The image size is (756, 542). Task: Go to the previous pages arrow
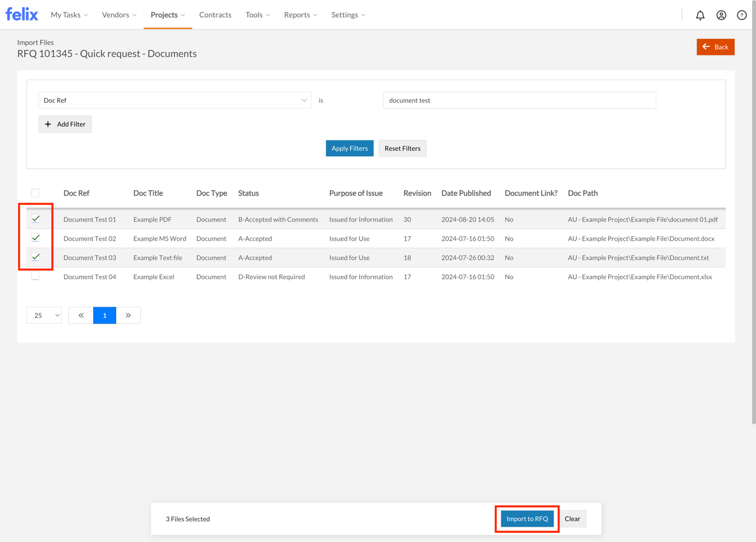pyautogui.click(x=81, y=315)
